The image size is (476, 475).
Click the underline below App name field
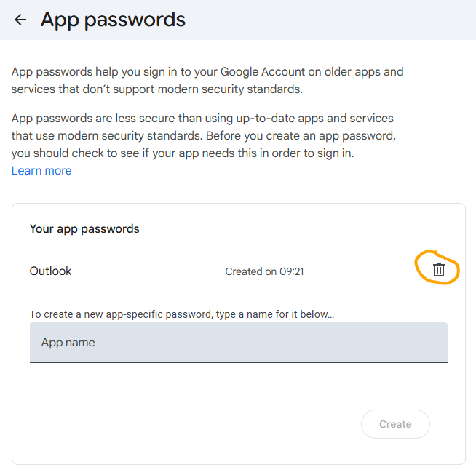tap(238, 362)
